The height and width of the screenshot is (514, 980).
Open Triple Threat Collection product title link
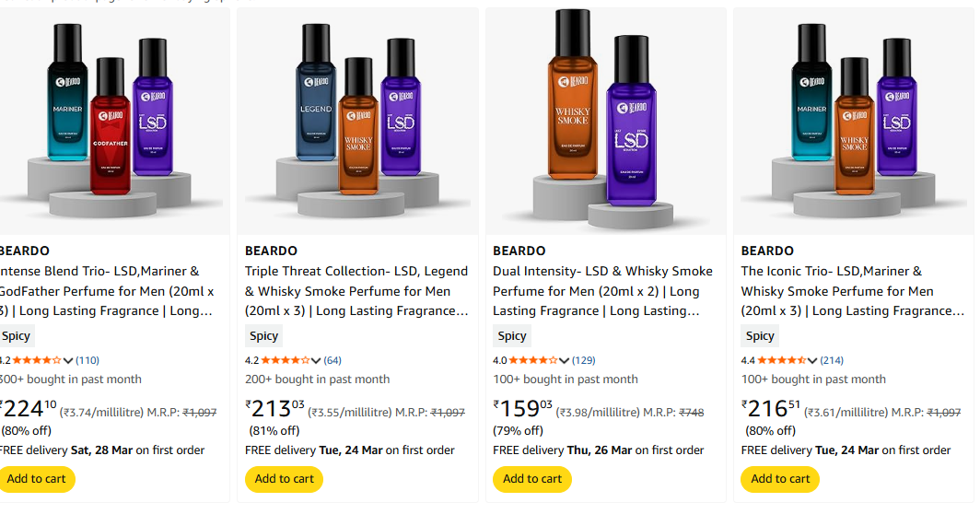pyautogui.click(x=356, y=291)
